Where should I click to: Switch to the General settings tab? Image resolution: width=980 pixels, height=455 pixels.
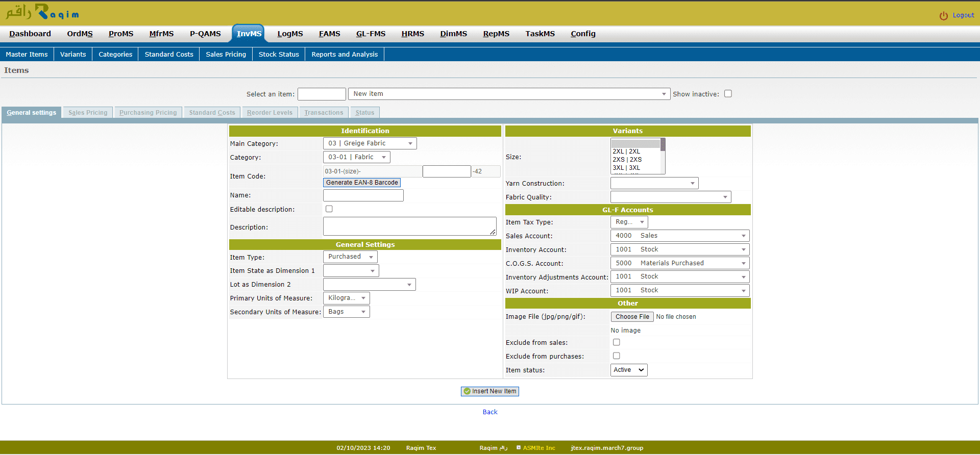[x=32, y=113]
